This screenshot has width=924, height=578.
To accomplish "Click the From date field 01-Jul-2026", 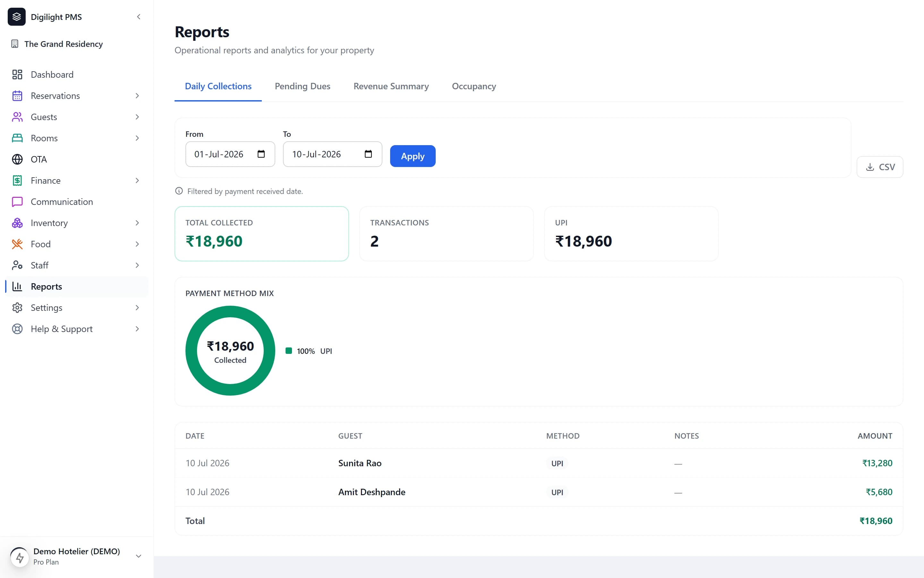I will point(230,154).
